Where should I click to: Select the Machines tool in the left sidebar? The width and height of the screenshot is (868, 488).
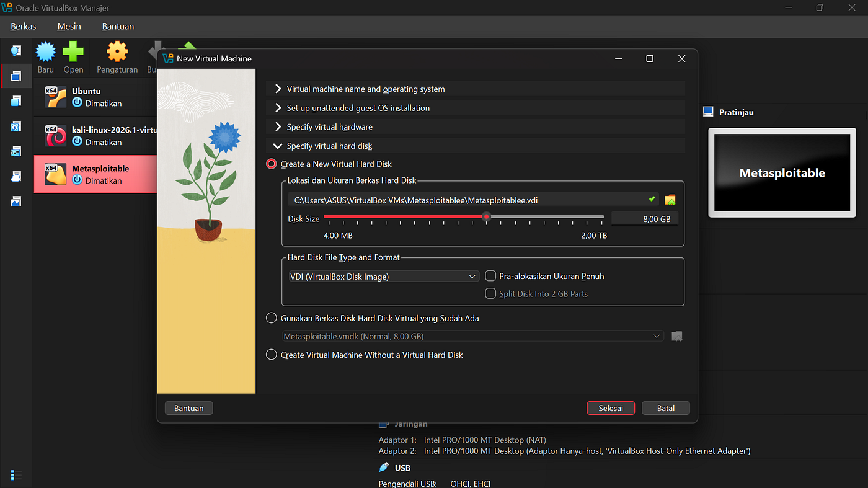pyautogui.click(x=16, y=76)
